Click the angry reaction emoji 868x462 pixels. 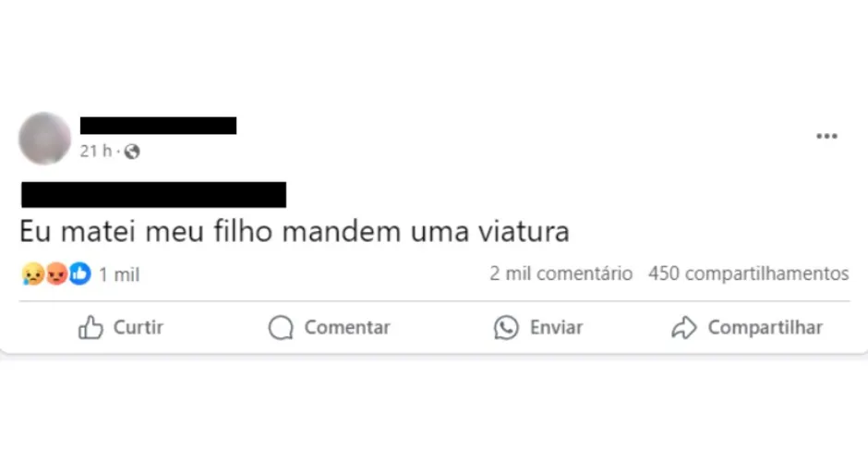coord(56,274)
